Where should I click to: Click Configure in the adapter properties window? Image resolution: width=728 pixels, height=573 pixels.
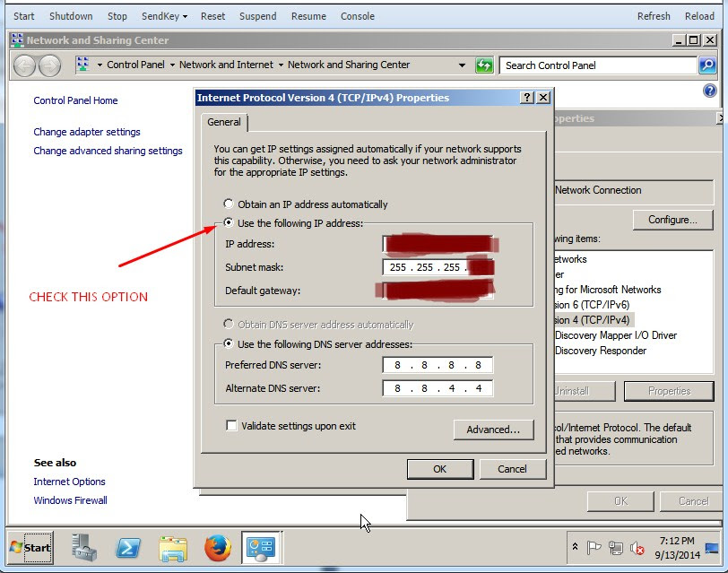pyautogui.click(x=672, y=220)
